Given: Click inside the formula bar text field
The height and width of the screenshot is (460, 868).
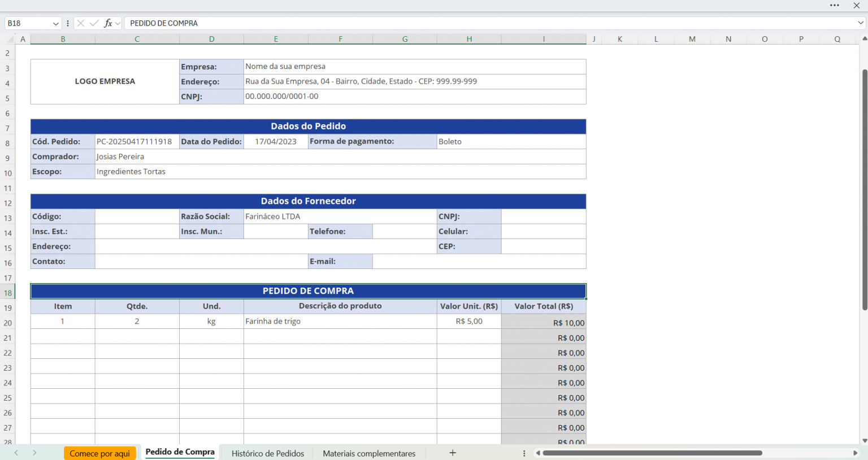Looking at the screenshot, I should (x=486, y=23).
